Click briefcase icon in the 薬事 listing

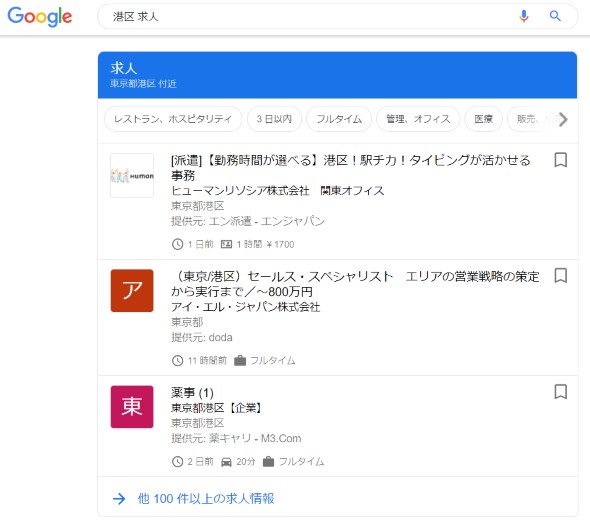pos(268,461)
